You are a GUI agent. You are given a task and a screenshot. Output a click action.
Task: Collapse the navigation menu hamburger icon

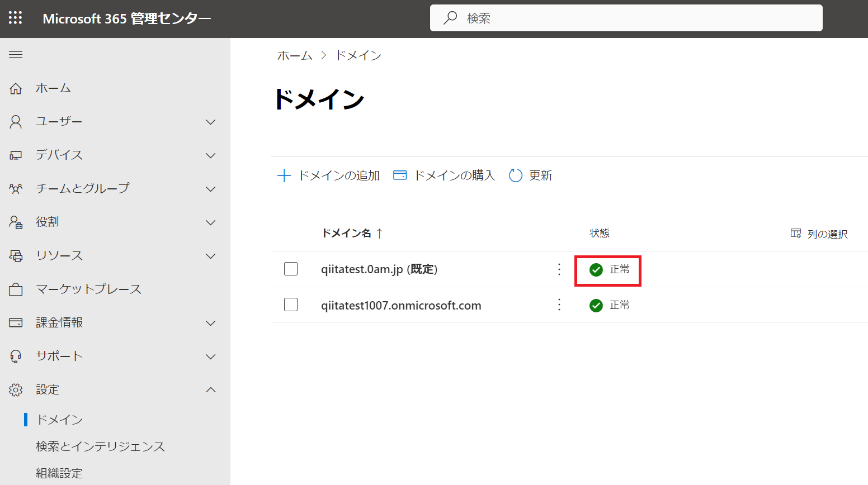click(x=16, y=55)
